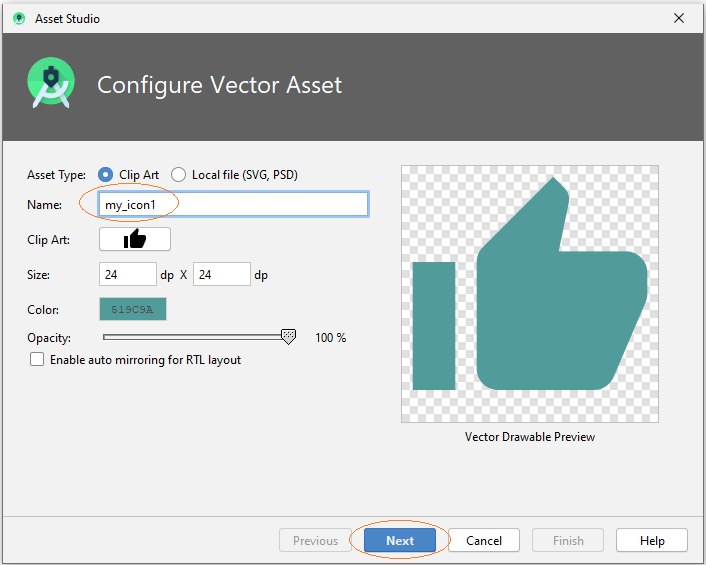Click the 100 % opacity value

330,338
